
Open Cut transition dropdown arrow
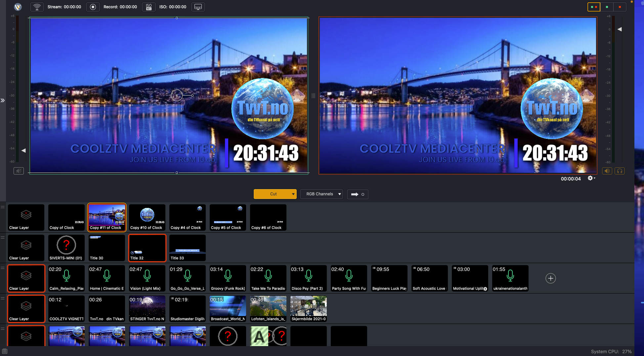click(x=293, y=194)
